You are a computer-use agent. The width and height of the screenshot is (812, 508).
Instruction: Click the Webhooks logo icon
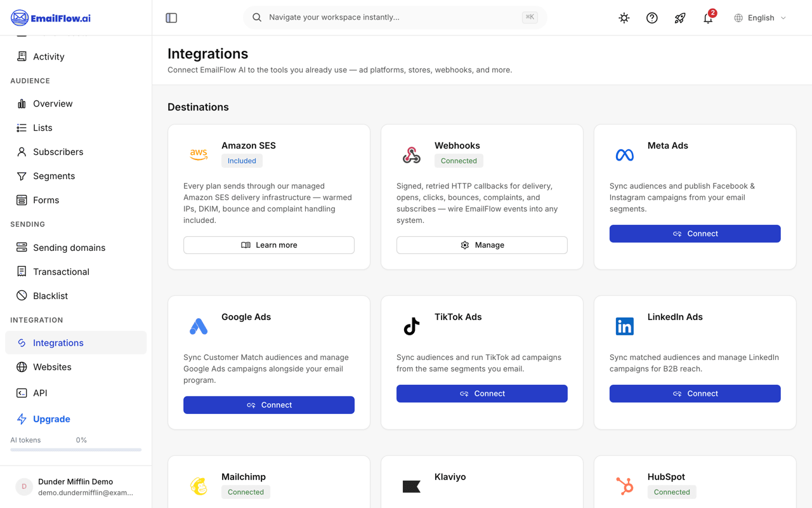tap(412, 155)
